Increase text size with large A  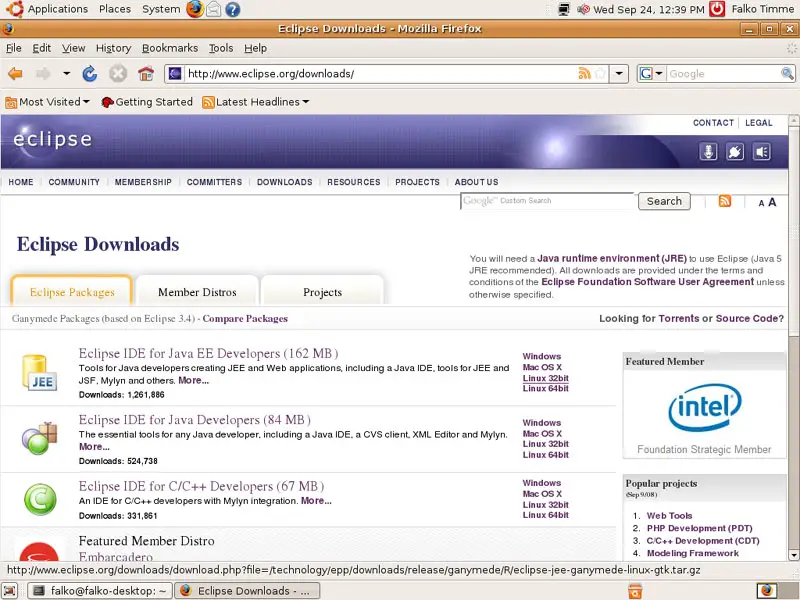click(772, 202)
